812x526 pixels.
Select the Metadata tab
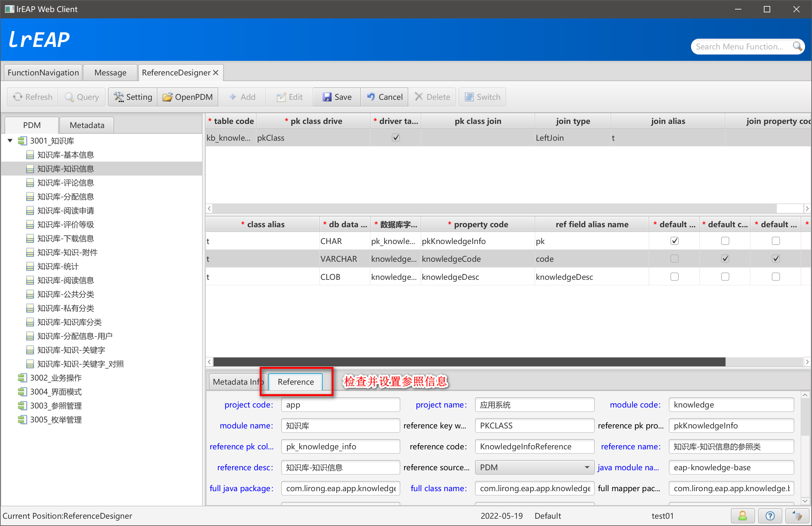point(87,125)
